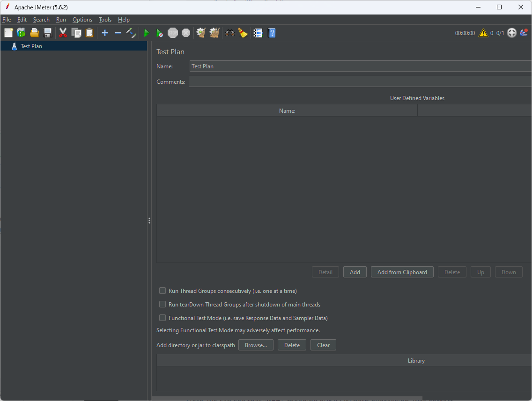This screenshot has height=401, width=532.
Task: Click the classpath Clear button
Action: click(x=323, y=345)
